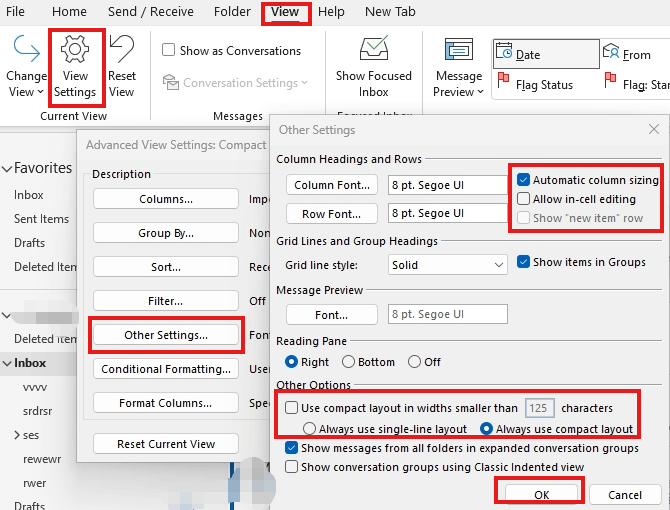Open Other Settings button

166,335
